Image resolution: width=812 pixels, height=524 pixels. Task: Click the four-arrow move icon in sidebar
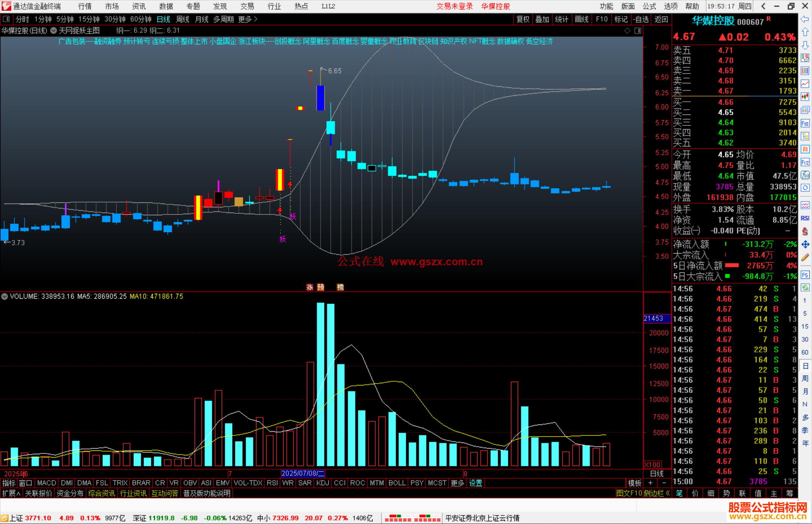click(x=805, y=245)
